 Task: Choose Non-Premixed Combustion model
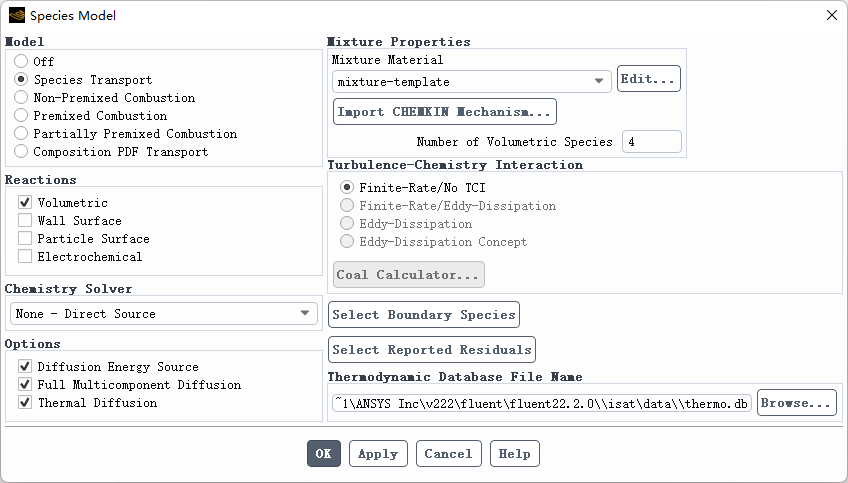tap(21, 98)
